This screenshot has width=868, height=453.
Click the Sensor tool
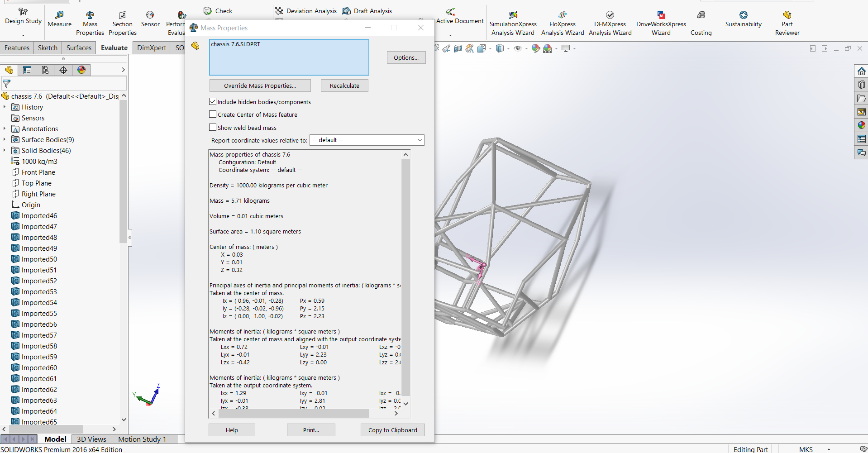click(x=150, y=19)
